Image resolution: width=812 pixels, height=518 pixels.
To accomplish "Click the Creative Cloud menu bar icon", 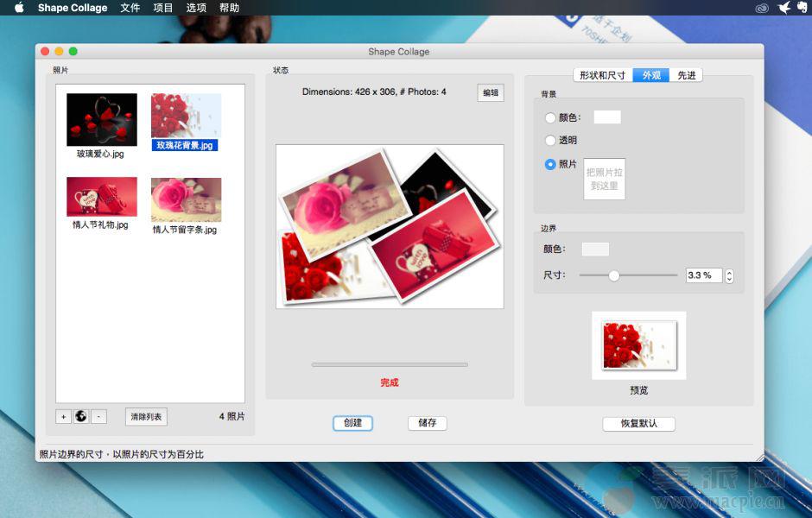I will click(x=760, y=8).
